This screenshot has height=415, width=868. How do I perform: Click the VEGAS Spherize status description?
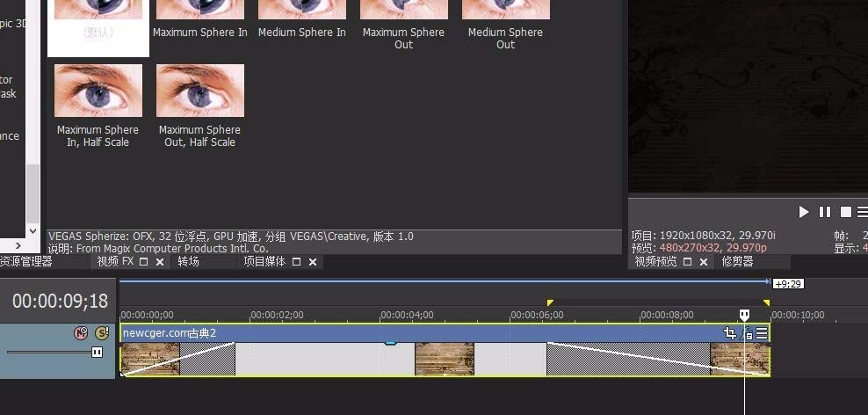coord(231,237)
